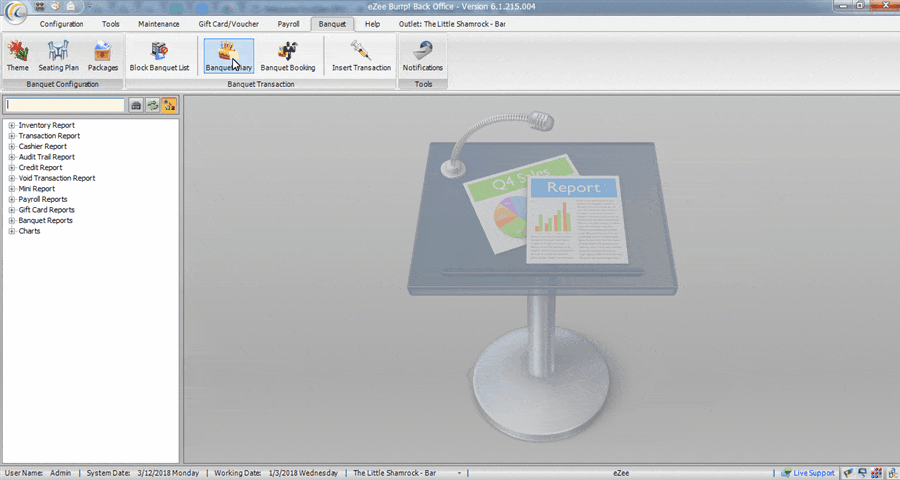
Task: Expand the Banquet Reports node
Action: coord(11,220)
